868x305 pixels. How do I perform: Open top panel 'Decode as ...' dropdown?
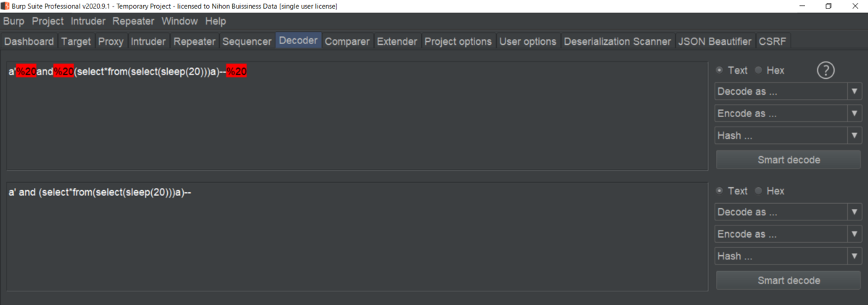coord(788,92)
